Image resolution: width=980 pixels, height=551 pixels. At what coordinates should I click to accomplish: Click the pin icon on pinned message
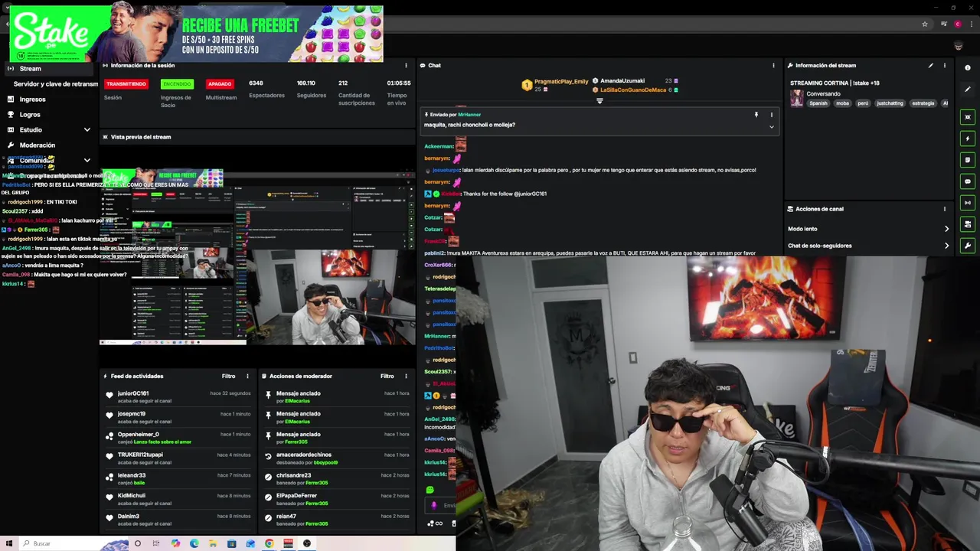point(756,115)
